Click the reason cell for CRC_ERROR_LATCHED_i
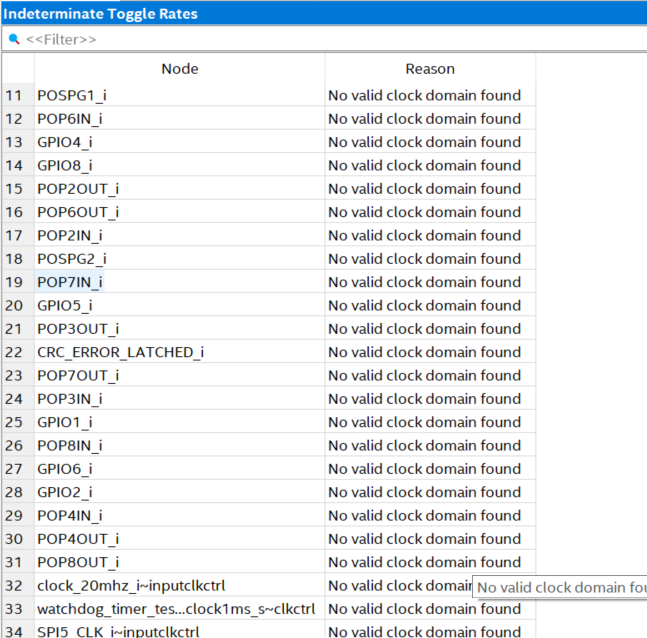 (x=430, y=352)
